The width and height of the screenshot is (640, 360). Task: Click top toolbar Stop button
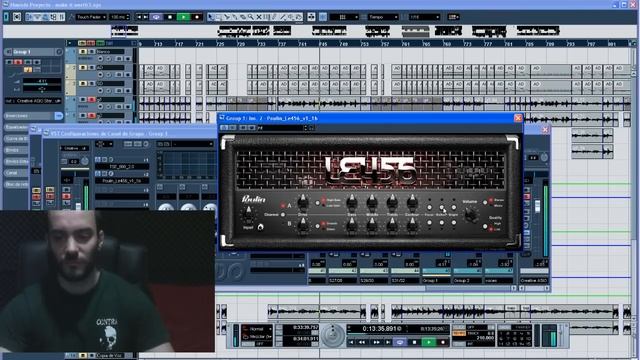click(x=170, y=17)
